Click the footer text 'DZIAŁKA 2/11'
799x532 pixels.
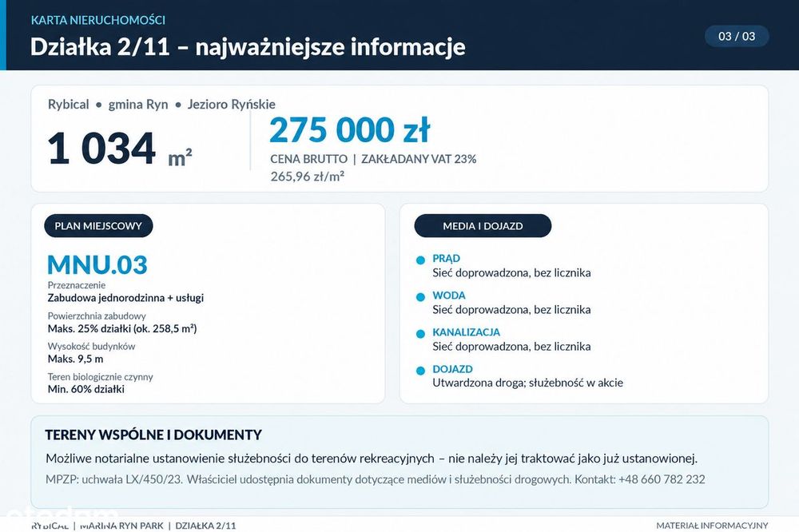click(x=206, y=526)
